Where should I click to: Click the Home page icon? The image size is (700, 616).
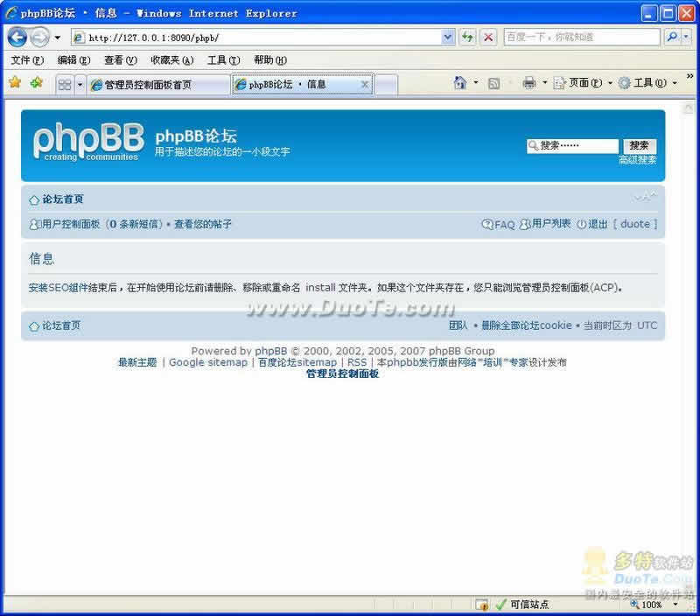[x=460, y=83]
